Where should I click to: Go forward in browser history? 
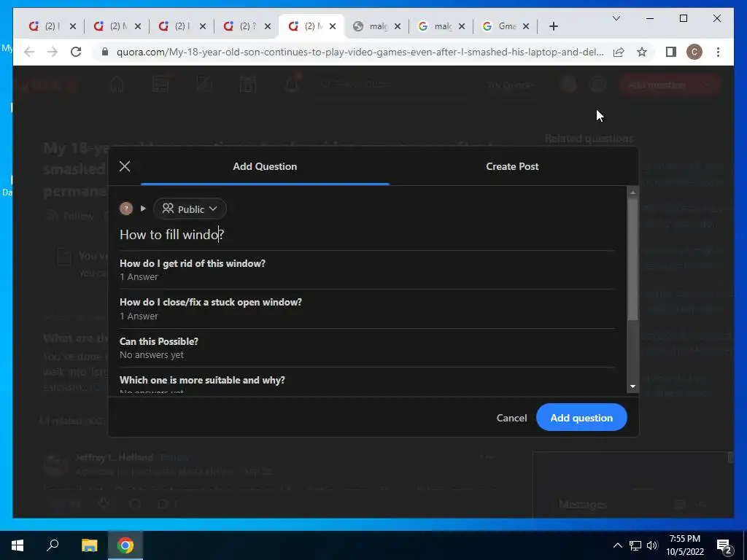point(53,52)
